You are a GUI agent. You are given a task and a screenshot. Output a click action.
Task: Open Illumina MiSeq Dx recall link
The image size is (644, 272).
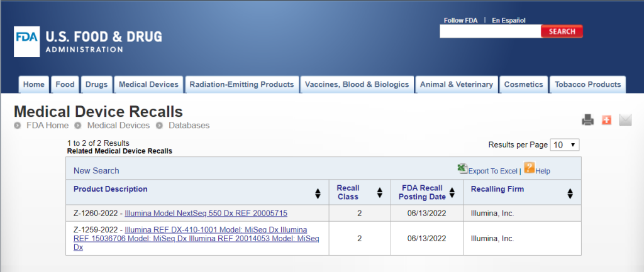tap(196, 238)
